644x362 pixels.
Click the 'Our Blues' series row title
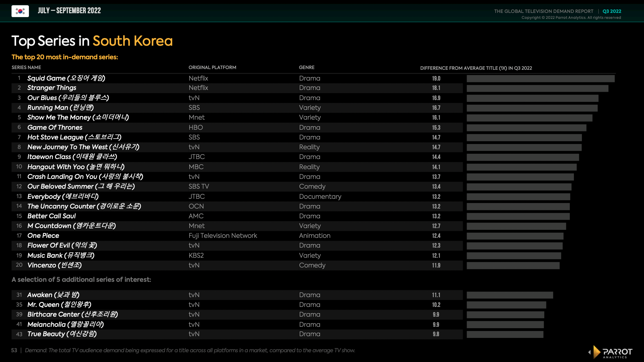click(x=68, y=98)
